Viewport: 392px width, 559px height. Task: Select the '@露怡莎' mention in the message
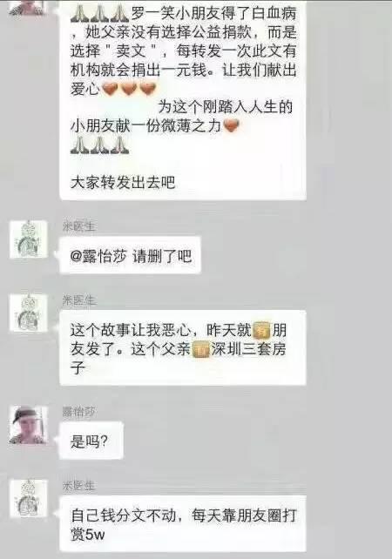point(98,256)
